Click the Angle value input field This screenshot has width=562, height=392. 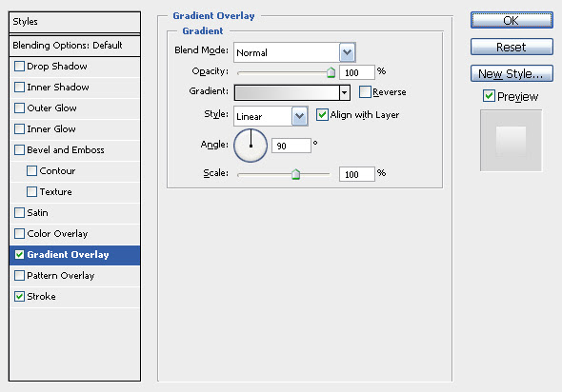(x=291, y=146)
